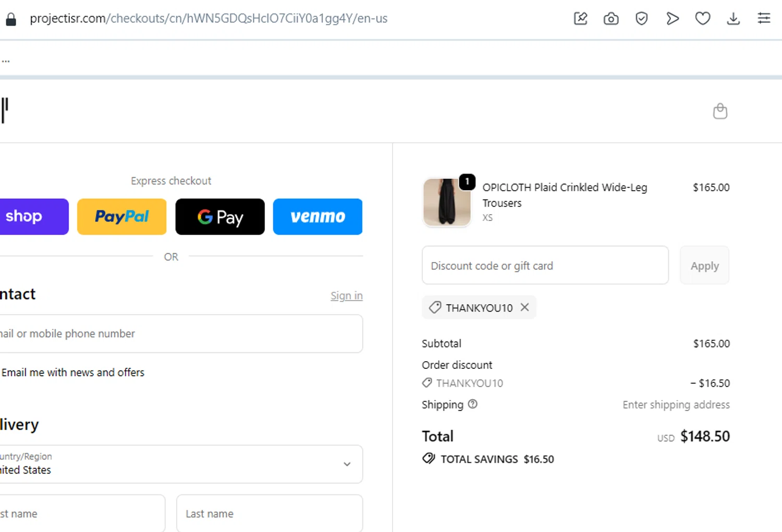Click the 'Subtotal' label
This screenshot has height=532, width=782.
442,343
